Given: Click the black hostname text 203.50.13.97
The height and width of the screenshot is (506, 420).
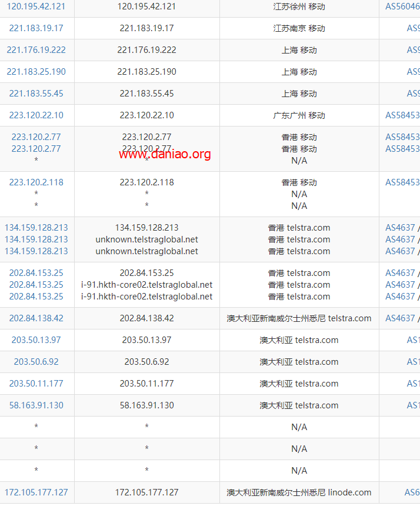Looking at the screenshot, I should coord(147,340).
